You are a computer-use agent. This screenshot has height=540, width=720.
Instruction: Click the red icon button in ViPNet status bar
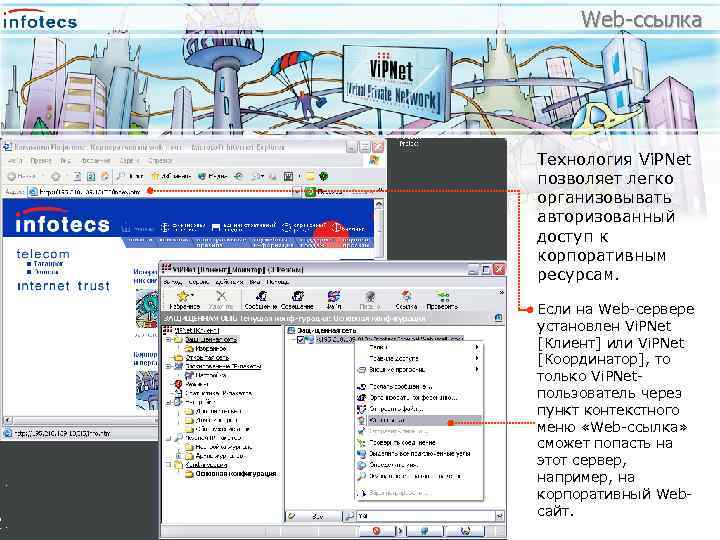coord(377,531)
